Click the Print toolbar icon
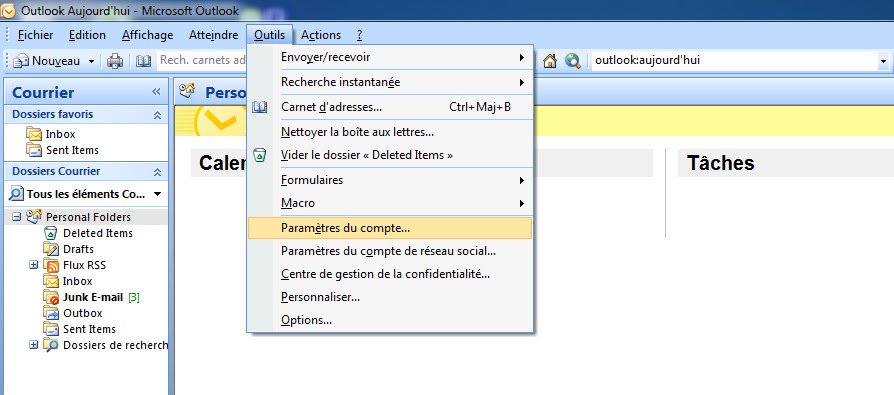 tap(115, 60)
